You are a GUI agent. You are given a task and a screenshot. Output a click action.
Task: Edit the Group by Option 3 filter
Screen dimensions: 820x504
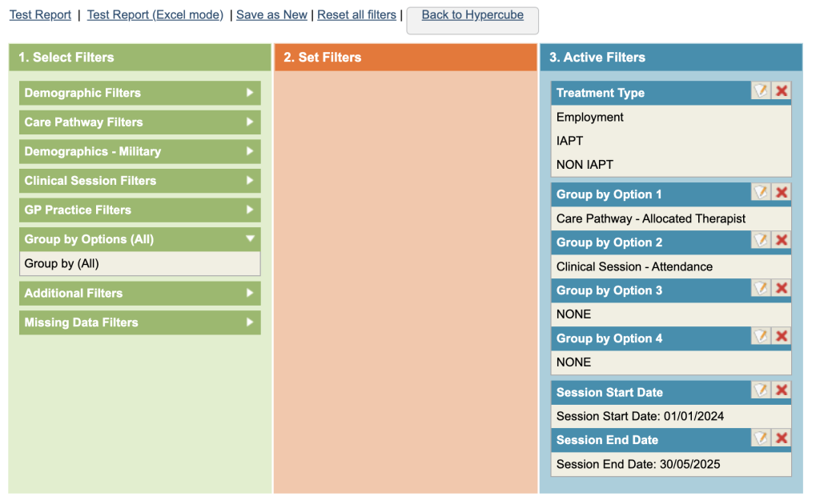[x=761, y=289]
